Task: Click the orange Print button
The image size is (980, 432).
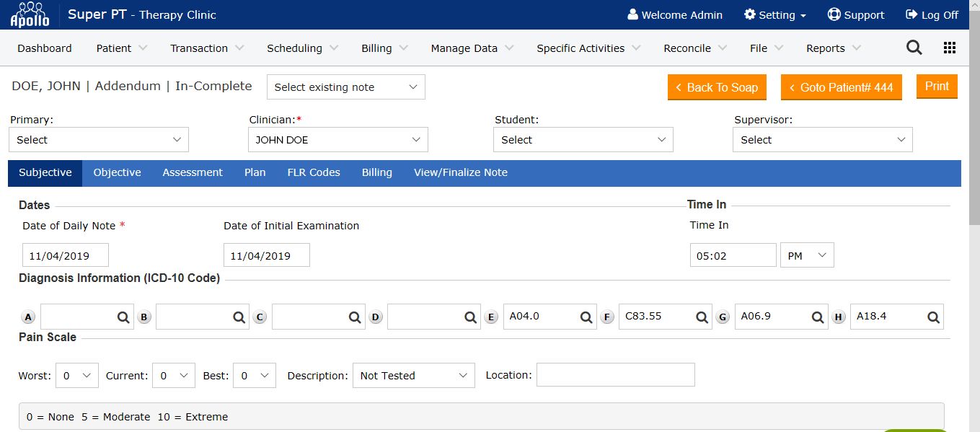Action: (937, 87)
